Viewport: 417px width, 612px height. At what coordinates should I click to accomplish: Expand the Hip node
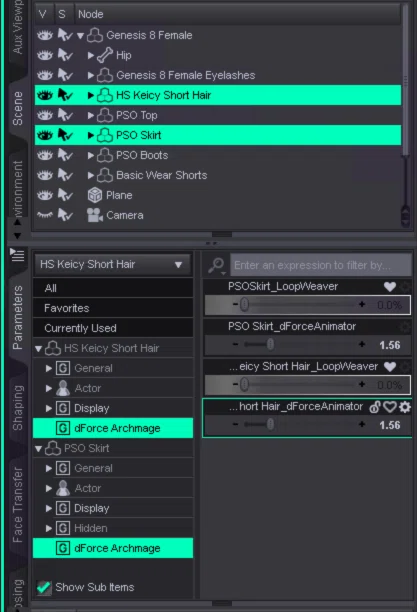click(91, 55)
